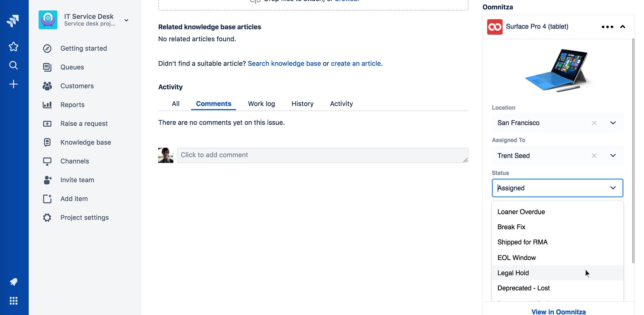Follow Search knowledge base link

pos(284,63)
